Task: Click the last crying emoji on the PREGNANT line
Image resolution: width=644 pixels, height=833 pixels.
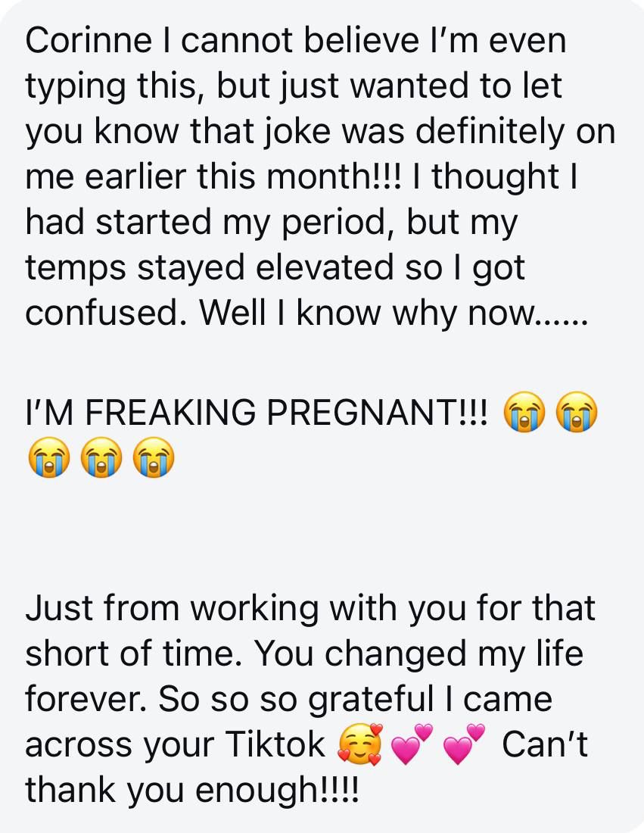Action: [x=577, y=412]
